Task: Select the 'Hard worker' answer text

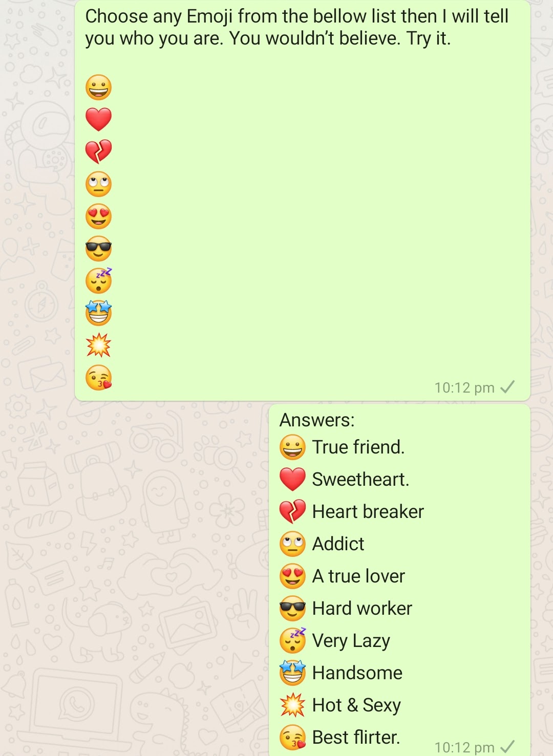Action: [362, 609]
